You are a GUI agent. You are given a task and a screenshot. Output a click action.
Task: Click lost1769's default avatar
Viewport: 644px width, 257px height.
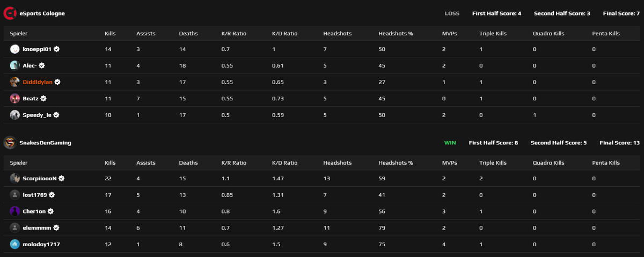14,195
